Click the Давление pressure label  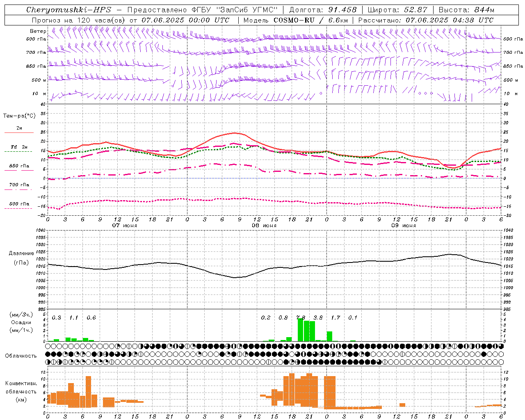tap(21, 253)
